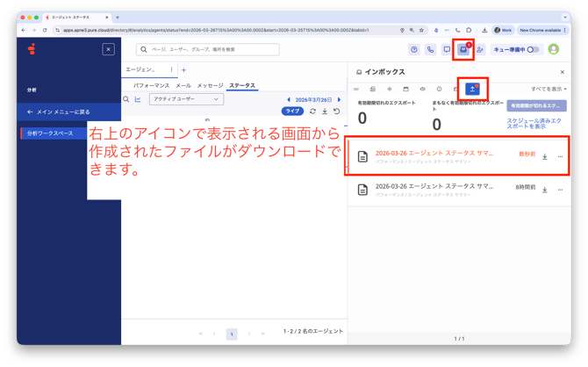Click the ライブ live button
Image resolution: width=588 pixels, height=367 pixels.
292,112
